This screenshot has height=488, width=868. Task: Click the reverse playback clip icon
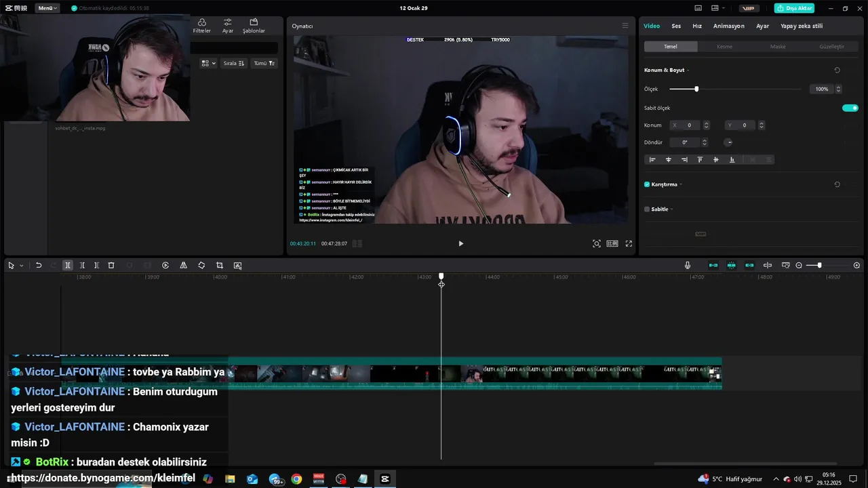pyautogui.click(x=165, y=266)
